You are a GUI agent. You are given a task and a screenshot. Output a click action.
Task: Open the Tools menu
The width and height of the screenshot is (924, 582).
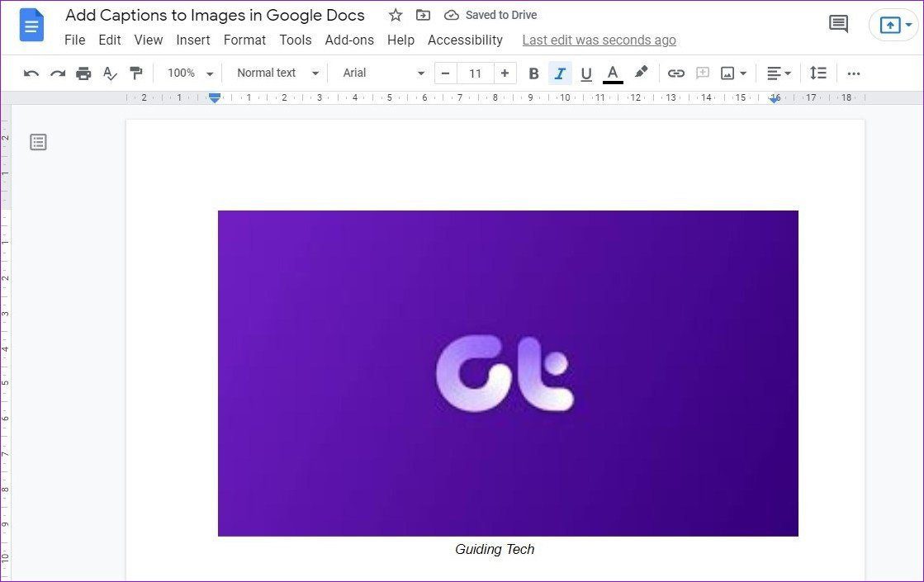tap(296, 40)
